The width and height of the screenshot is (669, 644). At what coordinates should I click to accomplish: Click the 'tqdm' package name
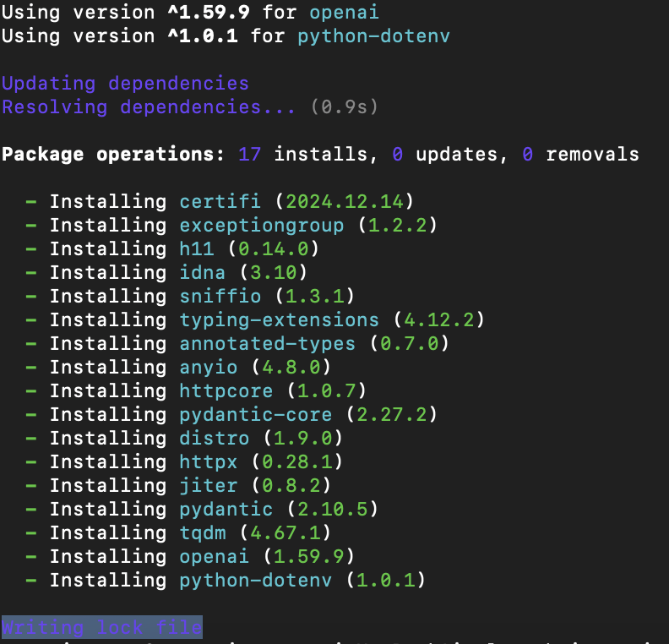(x=203, y=533)
